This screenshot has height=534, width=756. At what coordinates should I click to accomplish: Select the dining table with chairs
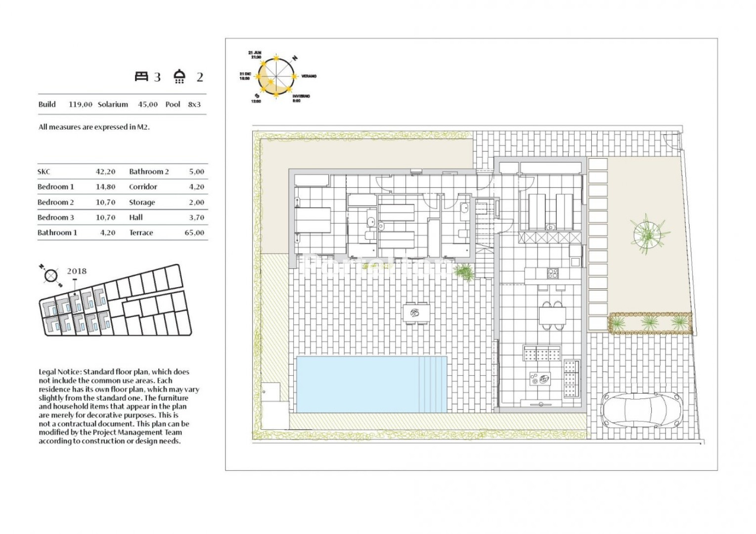pos(551,315)
